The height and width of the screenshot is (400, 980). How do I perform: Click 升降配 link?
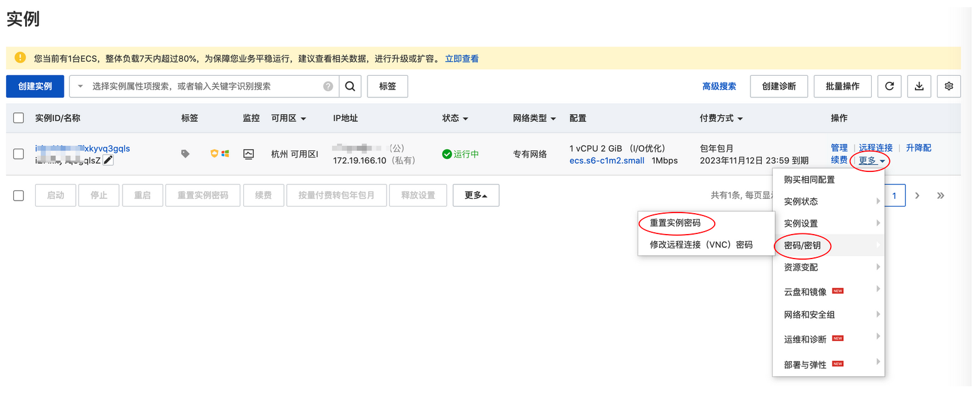(918, 148)
